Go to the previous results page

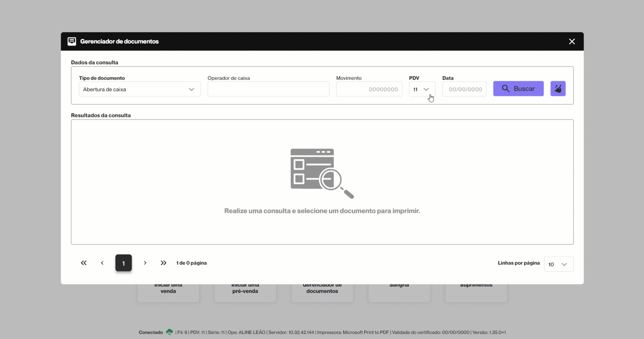pyautogui.click(x=102, y=263)
